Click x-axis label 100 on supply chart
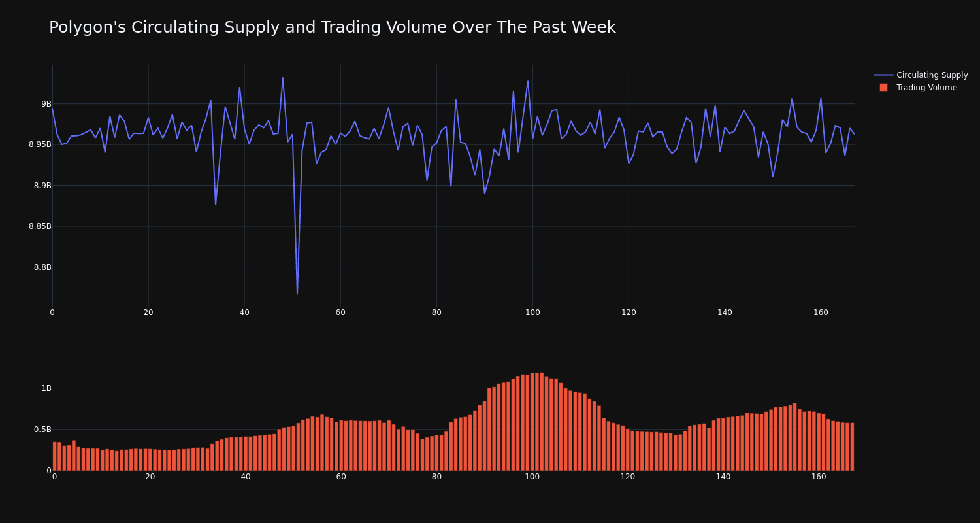This screenshot has width=980, height=523. tap(532, 312)
